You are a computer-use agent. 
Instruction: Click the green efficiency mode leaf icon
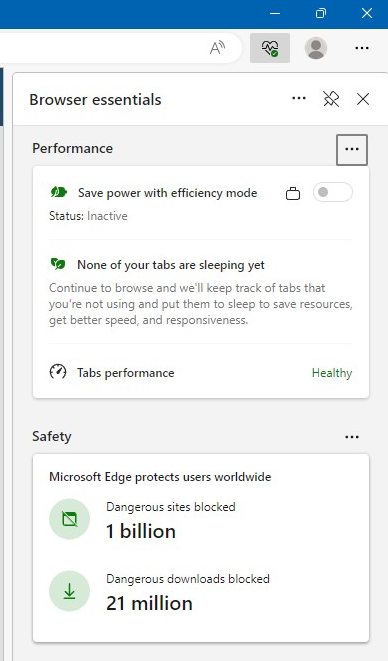(59, 193)
